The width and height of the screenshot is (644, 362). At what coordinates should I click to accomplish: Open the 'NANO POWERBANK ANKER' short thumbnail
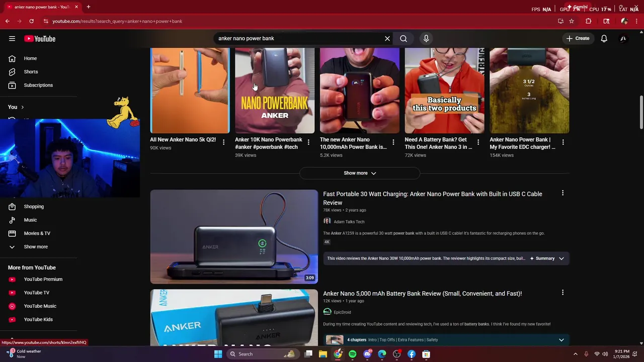275,90
